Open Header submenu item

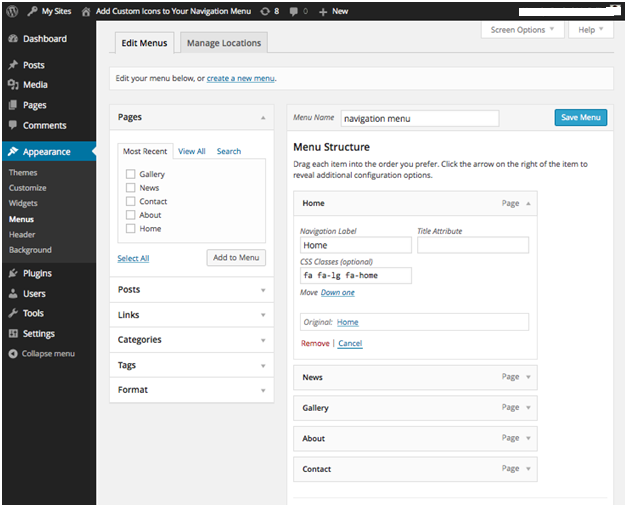[22, 235]
